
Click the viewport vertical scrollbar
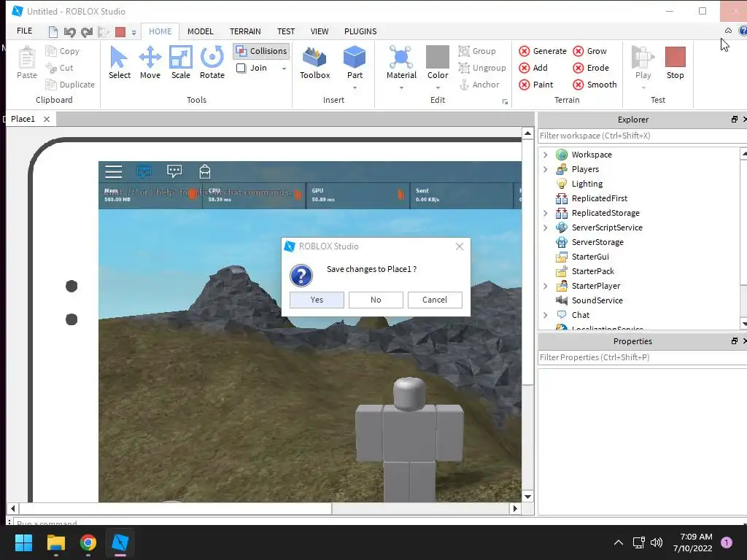pyautogui.click(x=527, y=262)
